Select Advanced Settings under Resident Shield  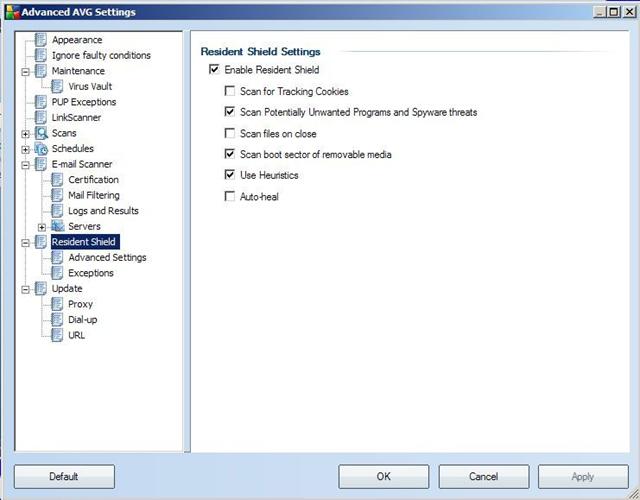coord(107,258)
